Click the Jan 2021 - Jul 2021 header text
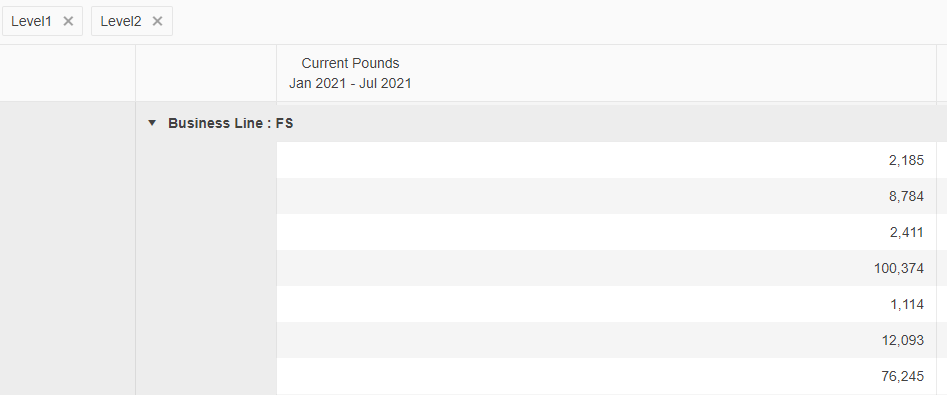The height and width of the screenshot is (395, 947). pyautogui.click(x=350, y=83)
